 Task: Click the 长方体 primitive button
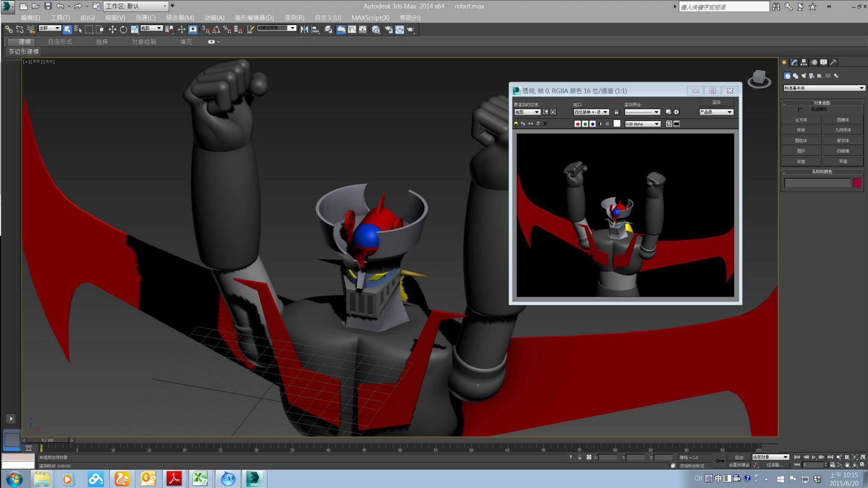[x=801, y=120]
